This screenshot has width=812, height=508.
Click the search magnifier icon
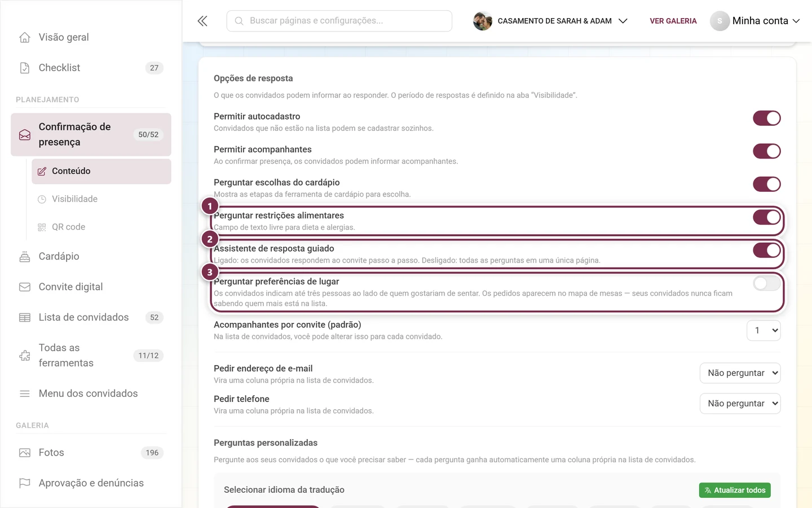point(239,21)
